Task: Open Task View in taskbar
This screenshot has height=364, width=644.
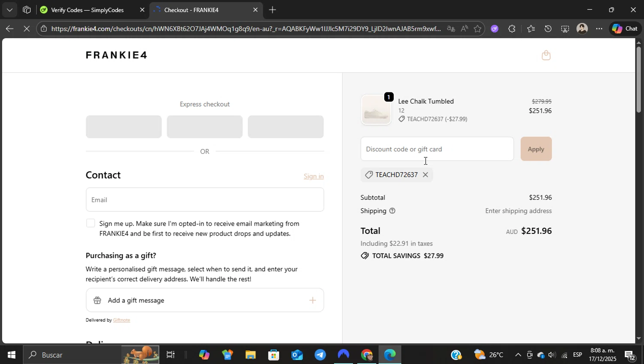Action: [x=170, y=355]
